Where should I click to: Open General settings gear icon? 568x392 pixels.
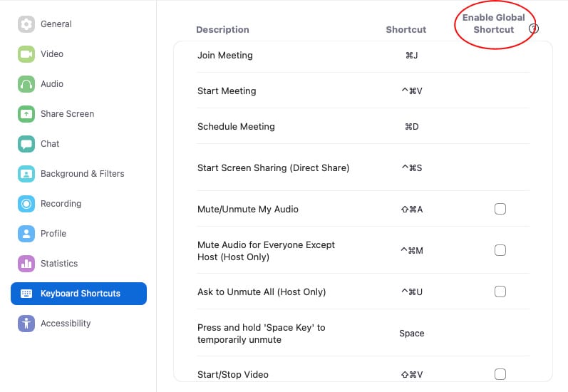26,24
